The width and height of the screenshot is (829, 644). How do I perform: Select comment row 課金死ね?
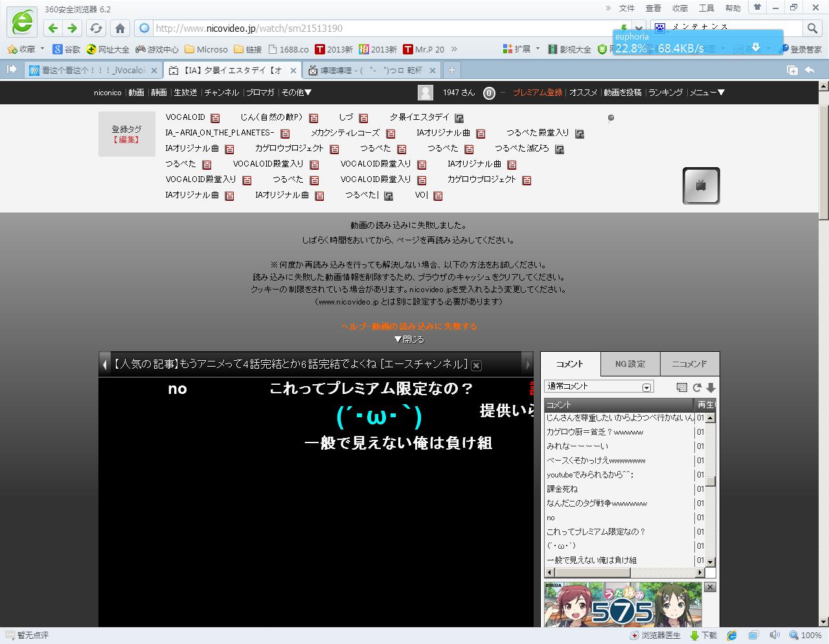coord(620,489)
